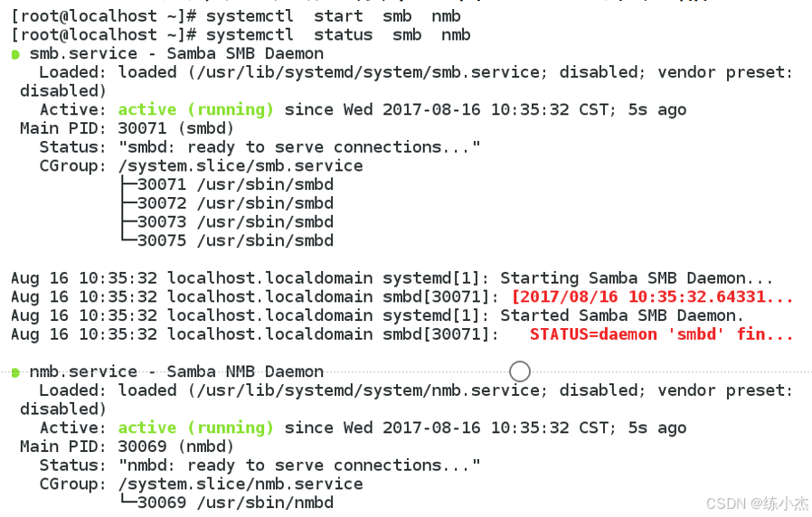The image size is (812, 517).
Task: Click the 'nmbd: ready to serve connections...' status
Action: [299, 465]
